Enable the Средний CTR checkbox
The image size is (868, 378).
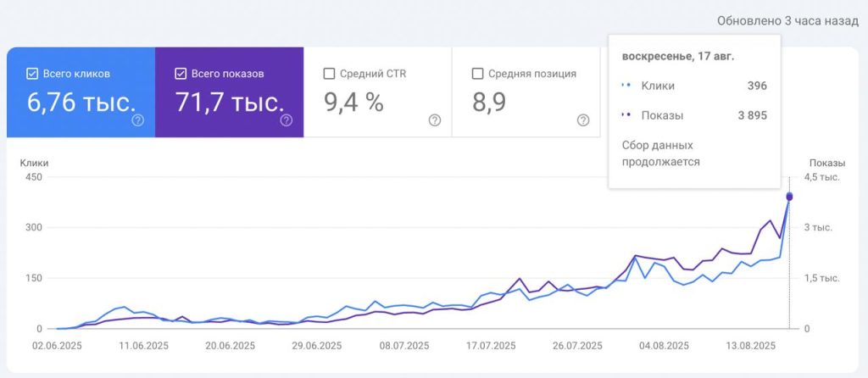point(329,74)
